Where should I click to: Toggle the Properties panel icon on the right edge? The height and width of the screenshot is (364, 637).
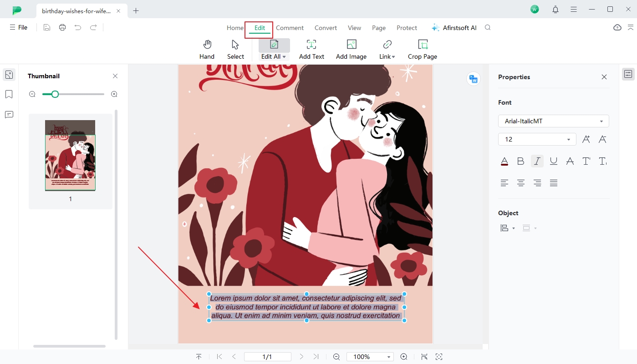(x=628, y=74)
